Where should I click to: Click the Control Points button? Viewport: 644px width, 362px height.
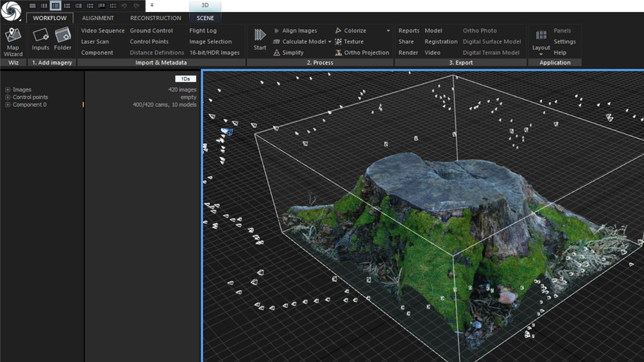[x=149, y=42]
